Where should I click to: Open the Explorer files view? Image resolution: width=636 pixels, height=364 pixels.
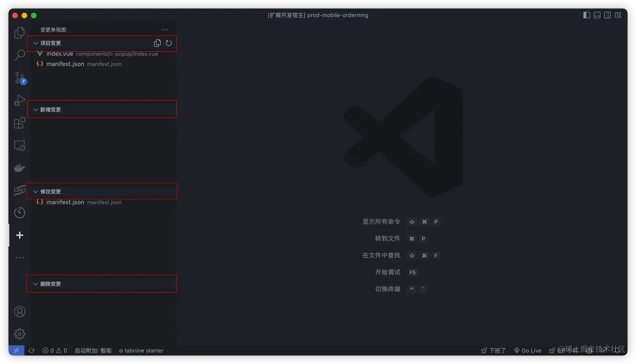pyautogui.click(x=19, y=33)
